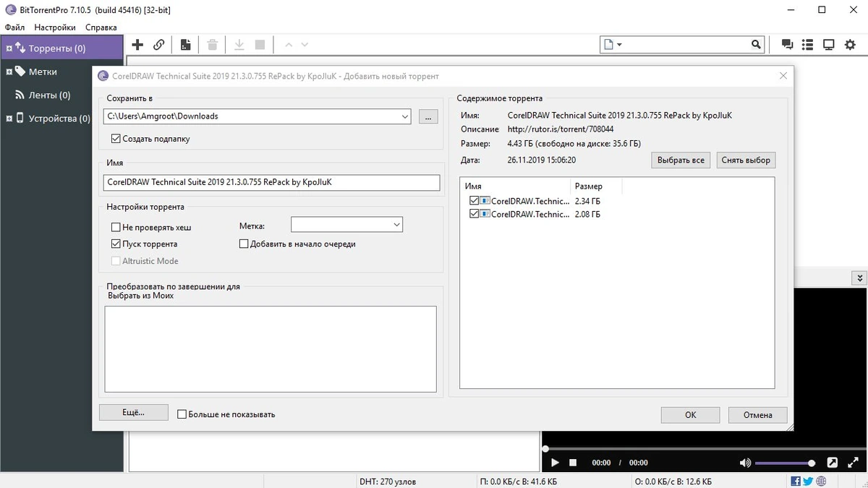Uncheck the 2.34 ГБ CorelDRAW file checkbox
Viewport: 868px width, 488px height.
point(474,201)
